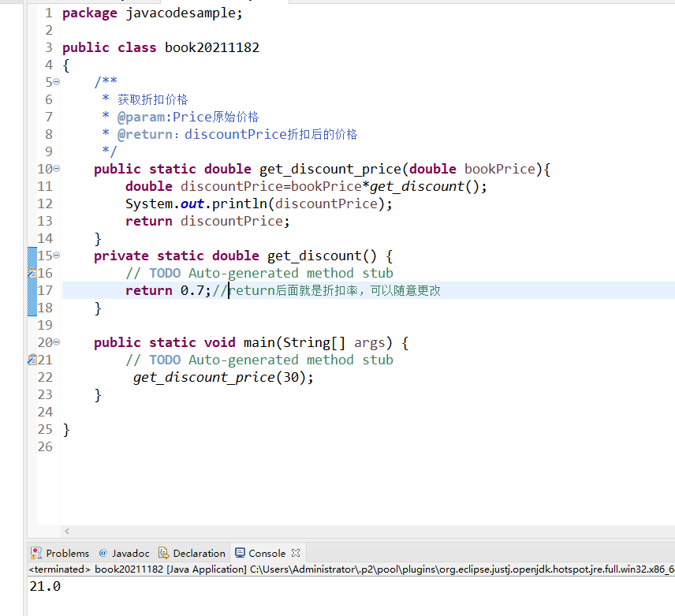
Task: Collapse the Javadoc comment at line 5
Action: click(58, 81)
